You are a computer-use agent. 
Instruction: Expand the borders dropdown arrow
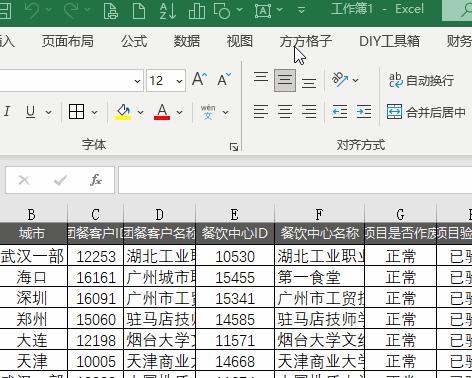(95, 112)
